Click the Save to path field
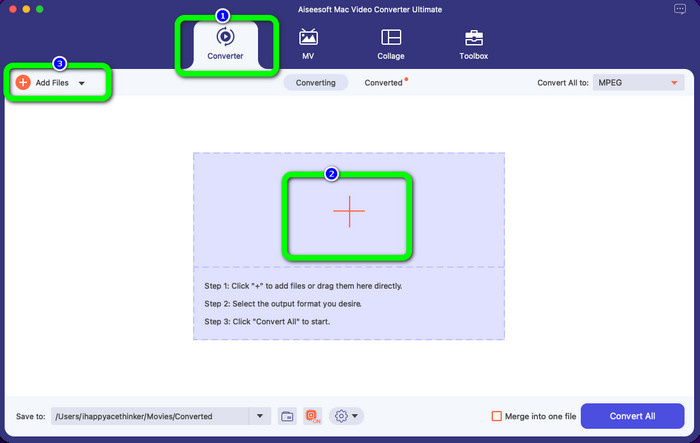Image resolution: width=700 pixels, height=443 pixels. tap(150, 416)
